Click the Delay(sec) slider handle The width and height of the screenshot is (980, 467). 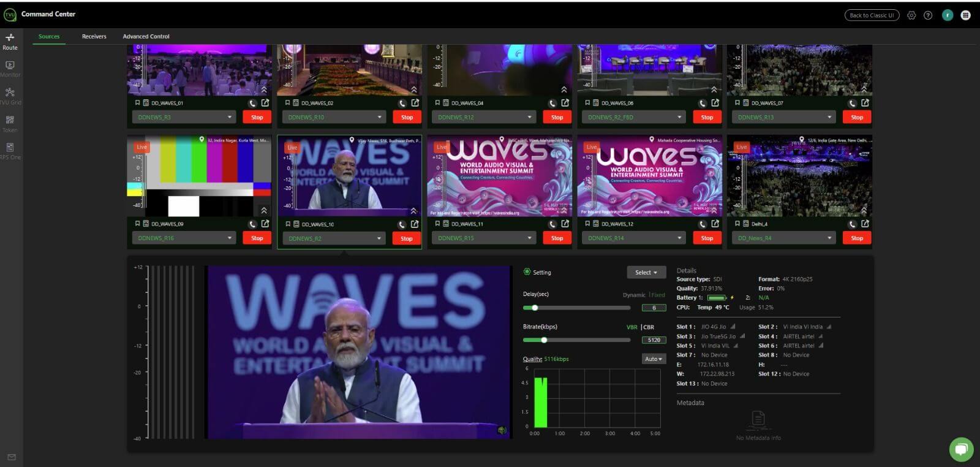coord(535,308)
